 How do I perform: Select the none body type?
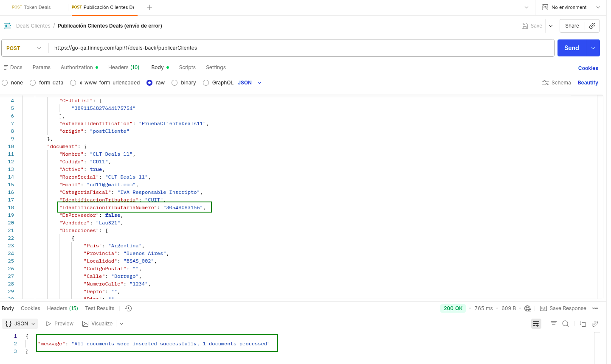click(5, 83)
